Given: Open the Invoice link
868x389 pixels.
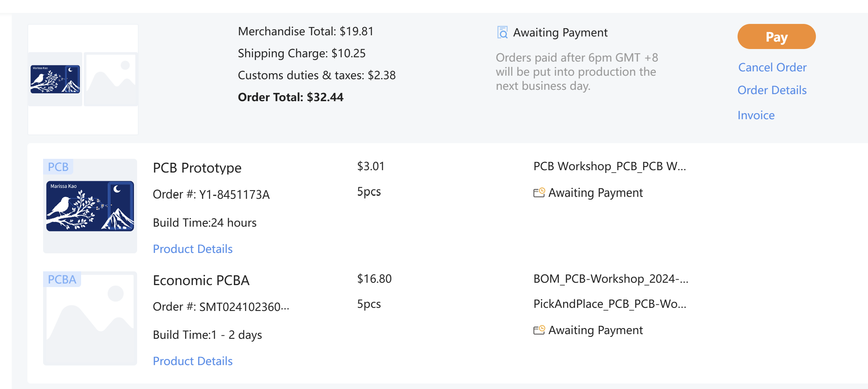Looking at the screenshot, I should point(756,115).
